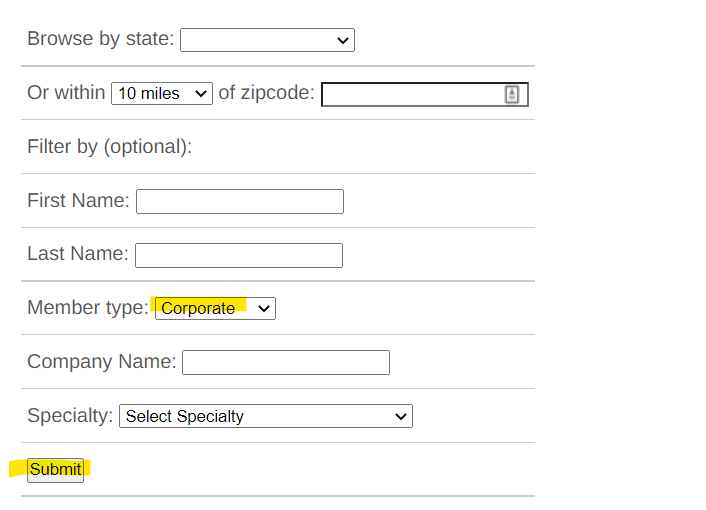This screenshot has width=706, height=510.
Task: Click the Submit button
Action: (x=55, y=470)
